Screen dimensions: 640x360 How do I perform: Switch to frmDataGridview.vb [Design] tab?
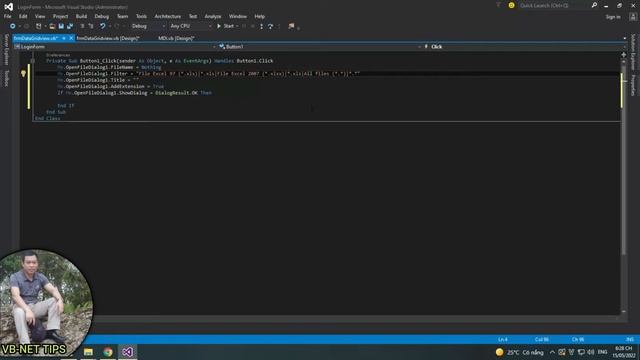[108, 38]
